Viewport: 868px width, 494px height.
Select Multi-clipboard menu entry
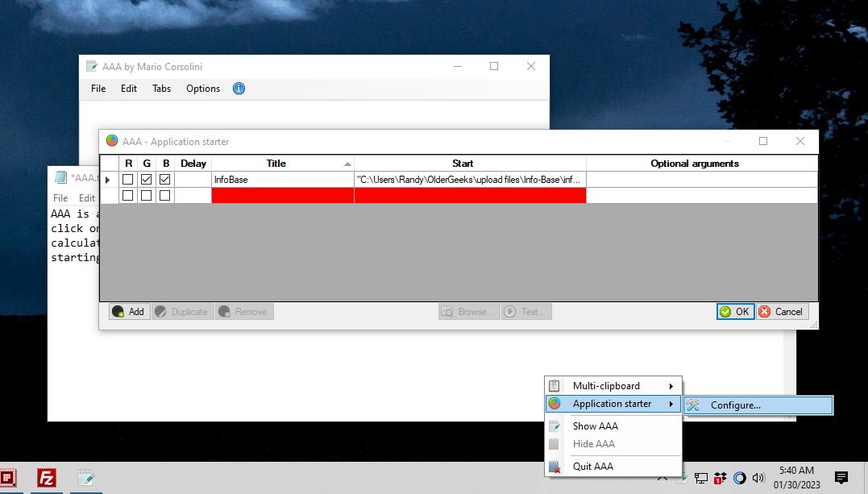click(613, 386)
